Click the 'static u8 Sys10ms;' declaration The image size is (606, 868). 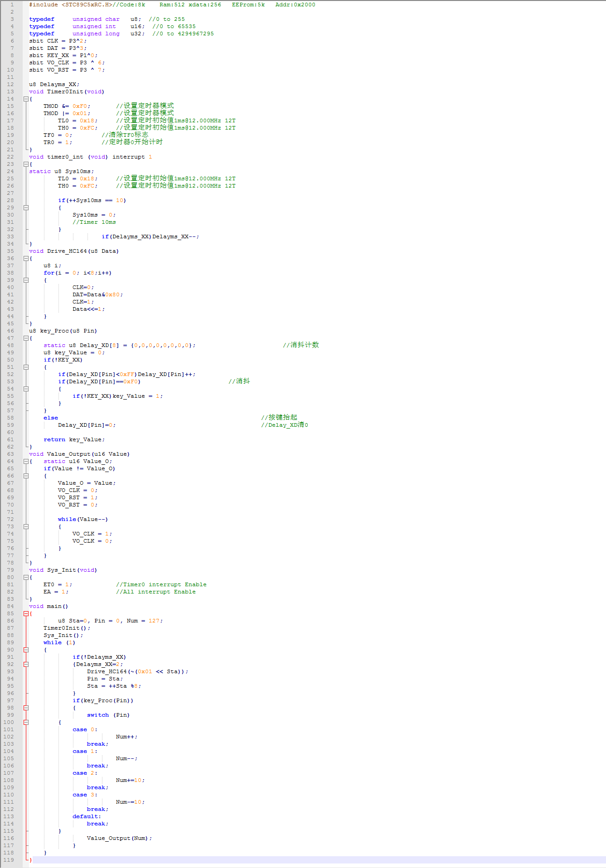pos(62,171)
